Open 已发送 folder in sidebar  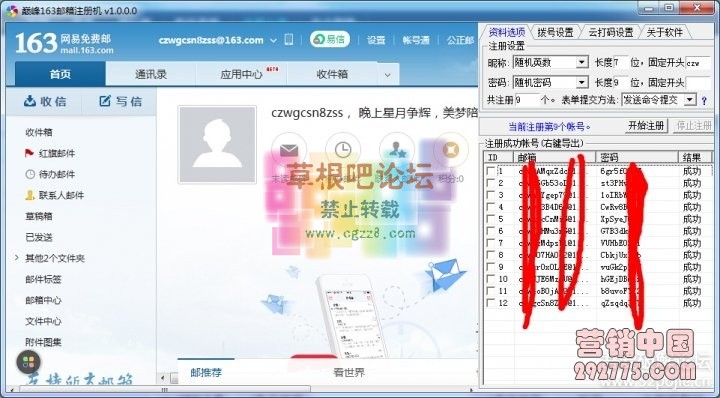(x=39, y=237)
